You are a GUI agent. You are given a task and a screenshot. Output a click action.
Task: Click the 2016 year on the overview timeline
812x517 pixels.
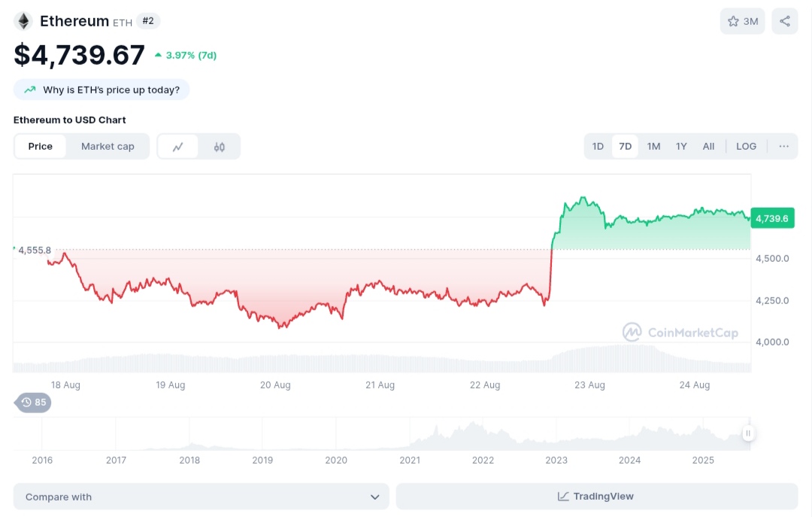tap(42, 460)
